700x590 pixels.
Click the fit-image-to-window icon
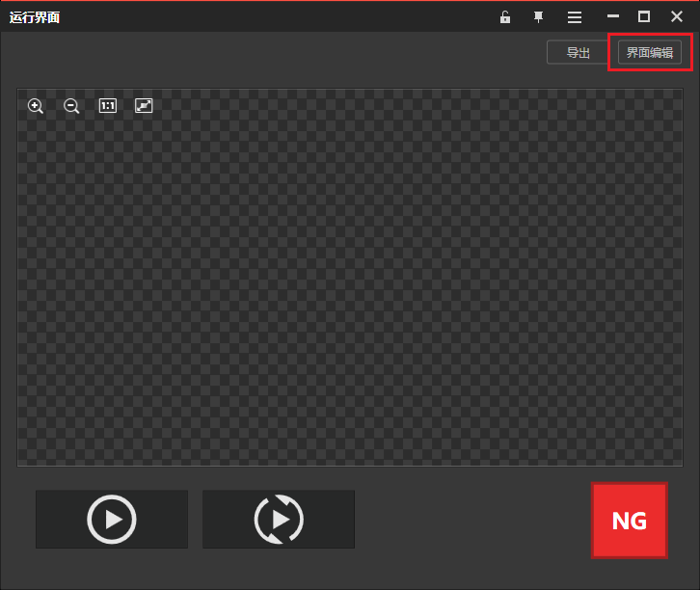tap(144, 106)
